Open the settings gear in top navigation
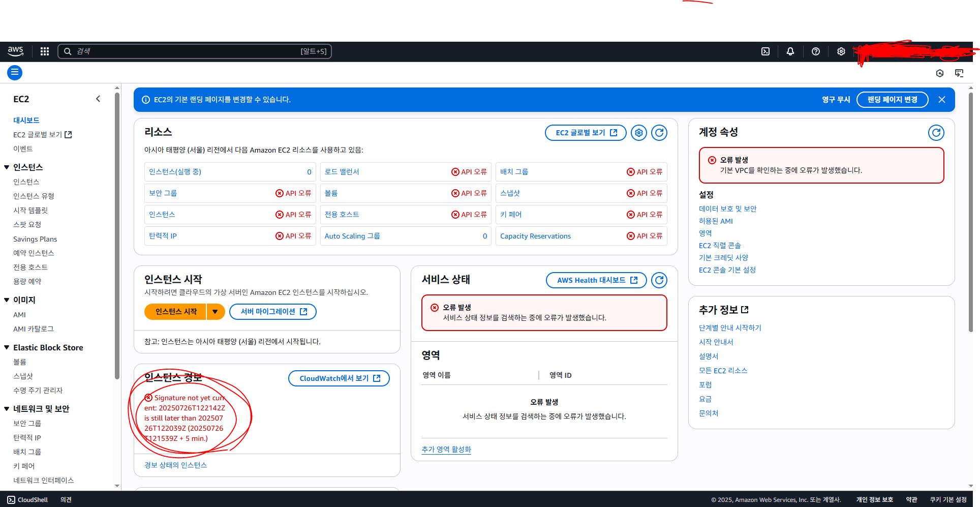The height and width of the screenshot is (507, 980). [841, 51]
